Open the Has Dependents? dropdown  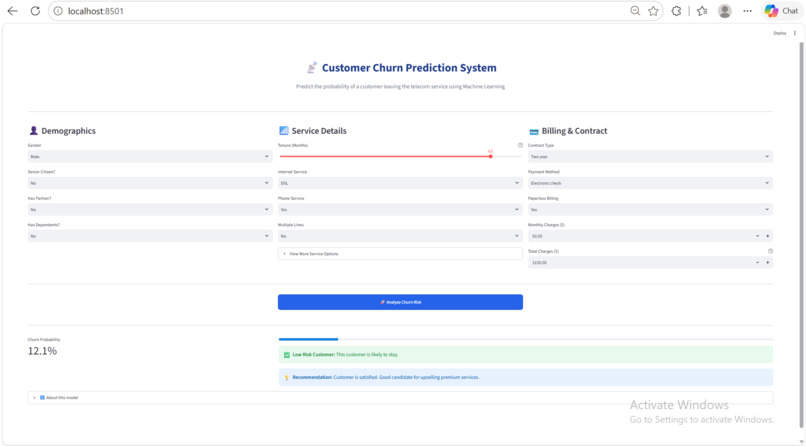[150, 236]
